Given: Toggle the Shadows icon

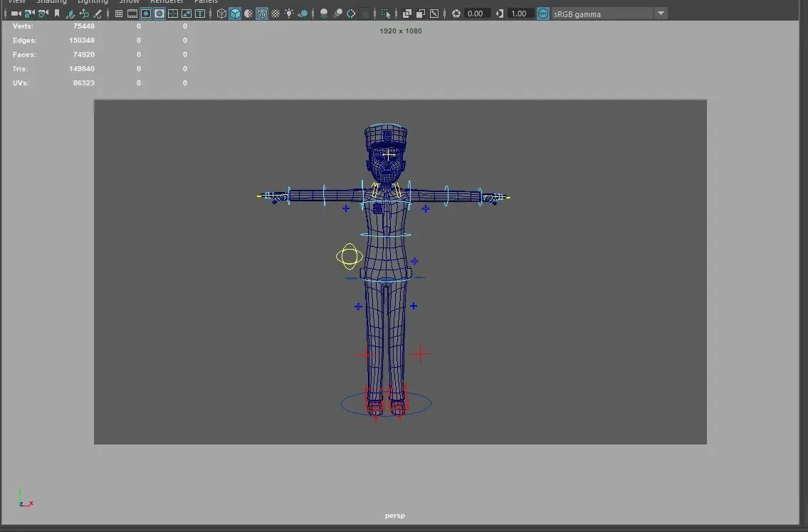Looking at the screenshot, I should pyautogui.click(x=303, y=14).
